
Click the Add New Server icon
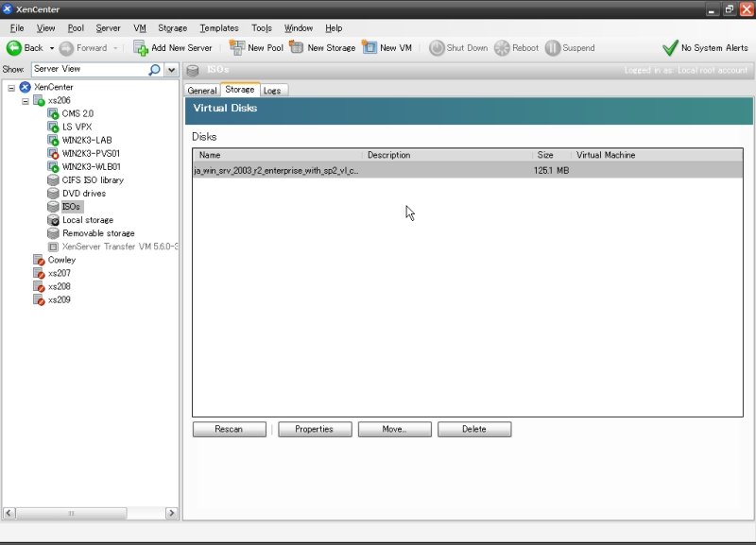pos(140,48)
